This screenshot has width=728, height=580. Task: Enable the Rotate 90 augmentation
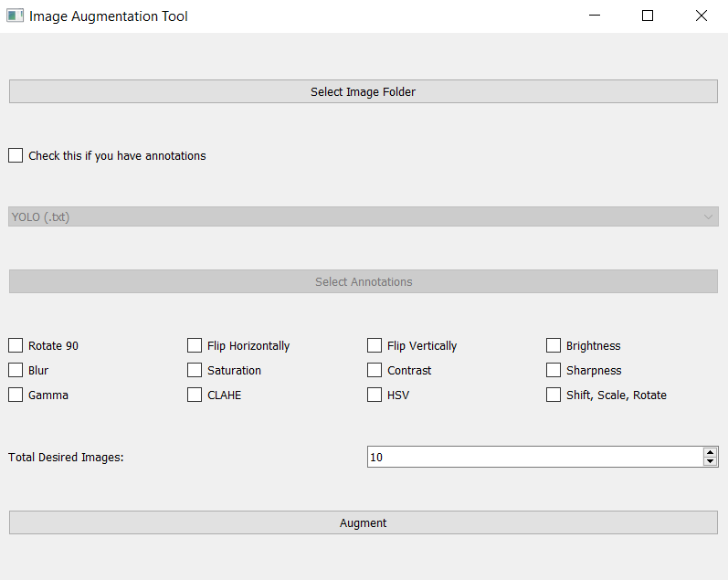click(16, 345)
